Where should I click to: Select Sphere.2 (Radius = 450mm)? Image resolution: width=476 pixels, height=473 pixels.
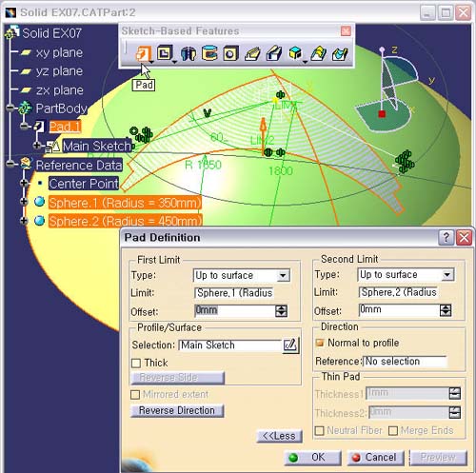coord(126,221)
